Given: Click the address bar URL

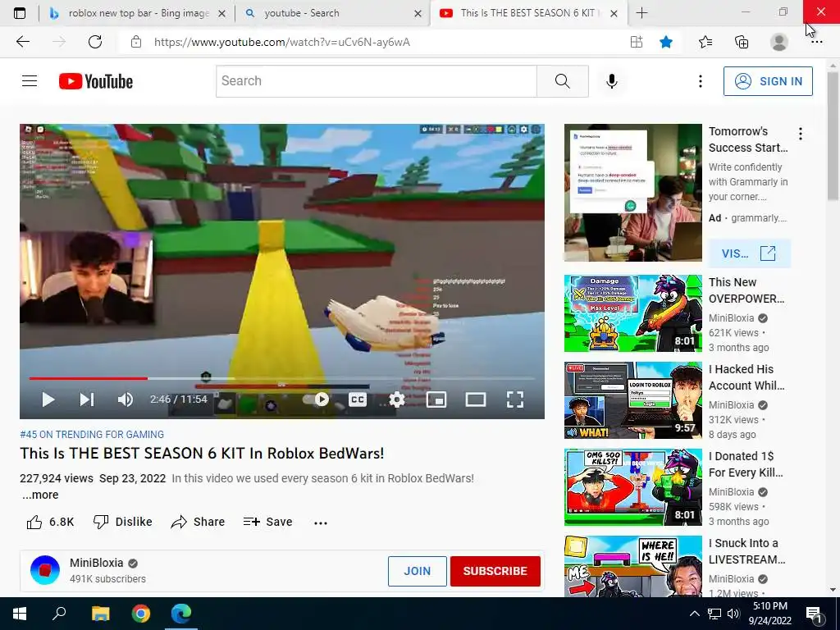Looking at the screenshot, I should point(282,42).
